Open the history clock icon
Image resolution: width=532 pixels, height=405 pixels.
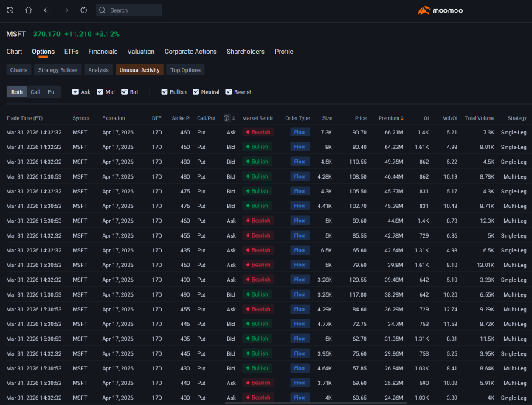click(x=10, y=10)
